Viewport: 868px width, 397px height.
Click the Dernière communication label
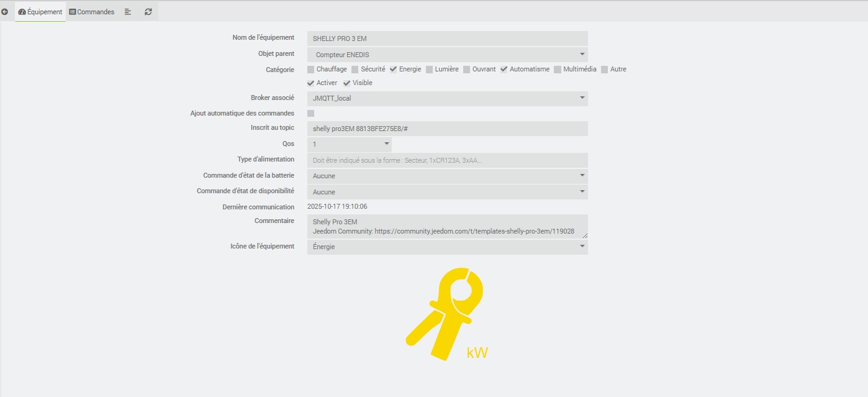point(258,207)
